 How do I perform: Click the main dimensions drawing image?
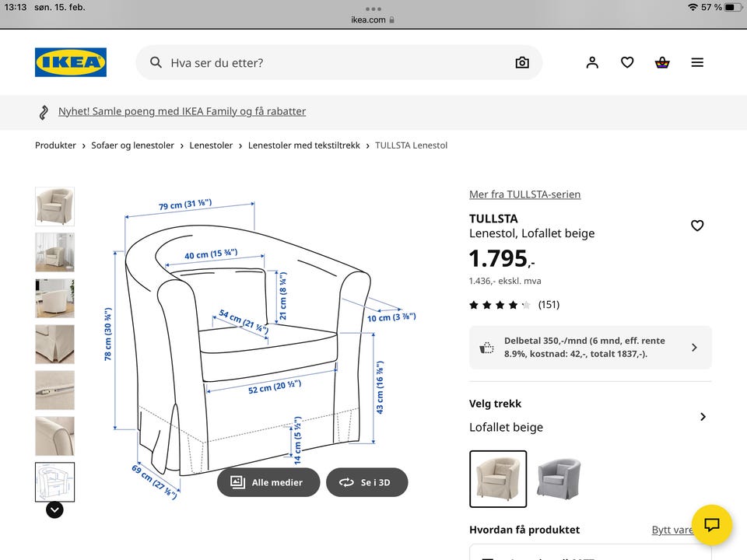pyautogui.click(x=260, y=348)
